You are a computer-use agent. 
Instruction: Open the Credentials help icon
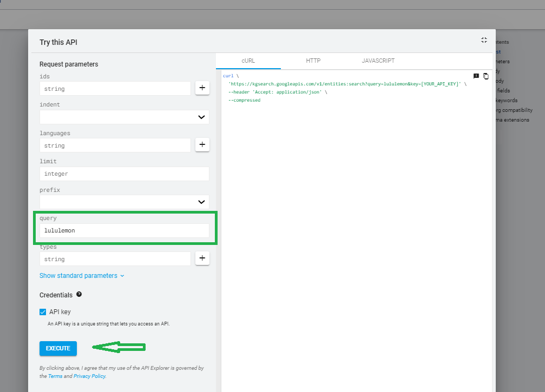(x=79, y=295)
